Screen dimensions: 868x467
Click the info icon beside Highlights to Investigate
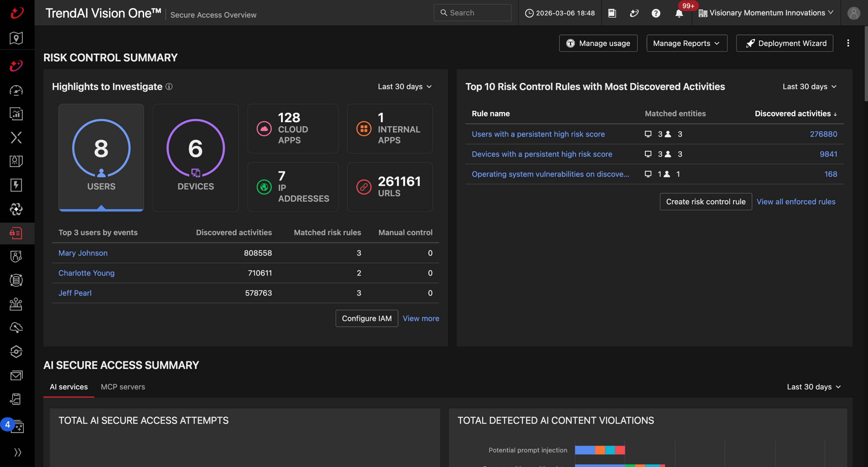[x=169, y=87]
